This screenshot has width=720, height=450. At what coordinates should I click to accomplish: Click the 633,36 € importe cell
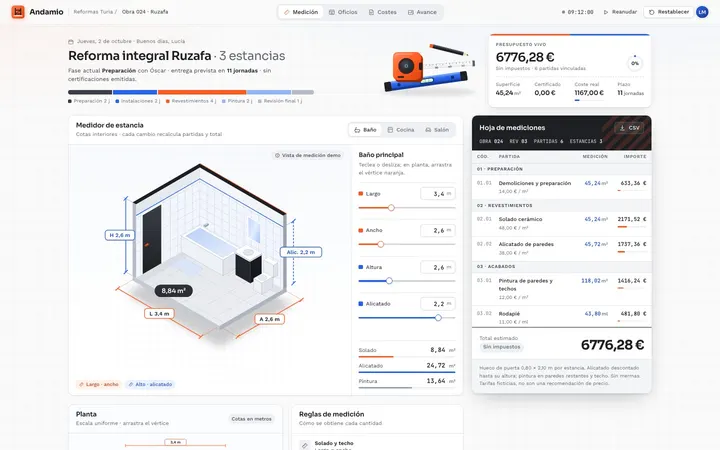[x=633, y=183]
